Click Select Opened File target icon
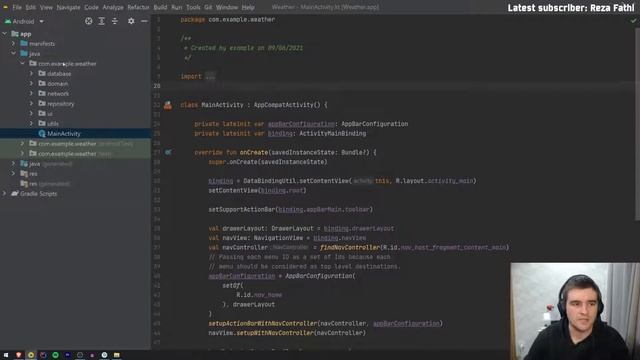The width and height of the screenshot is (640, 360). [89, 21]
